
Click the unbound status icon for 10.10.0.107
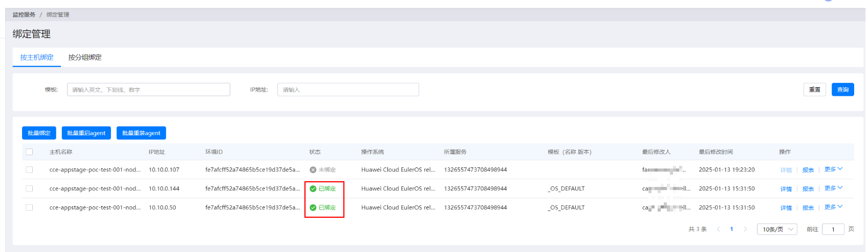tap(313, 170)
